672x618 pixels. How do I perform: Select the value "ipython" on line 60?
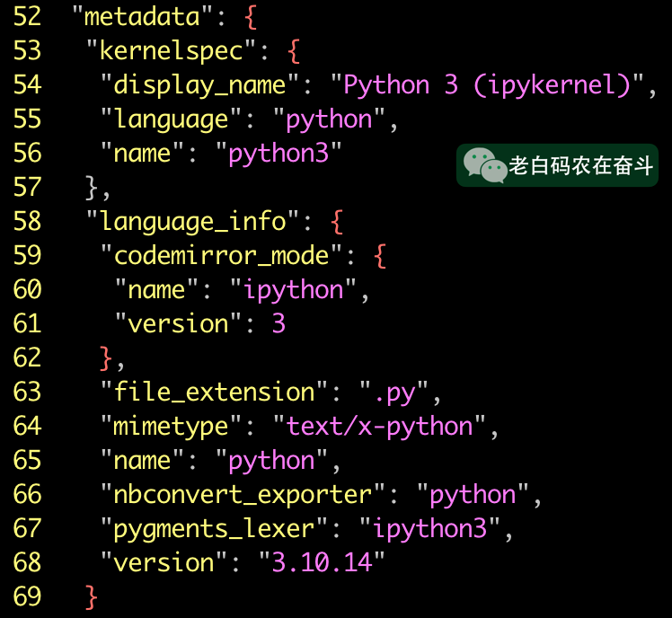click(x=293, y=290)
